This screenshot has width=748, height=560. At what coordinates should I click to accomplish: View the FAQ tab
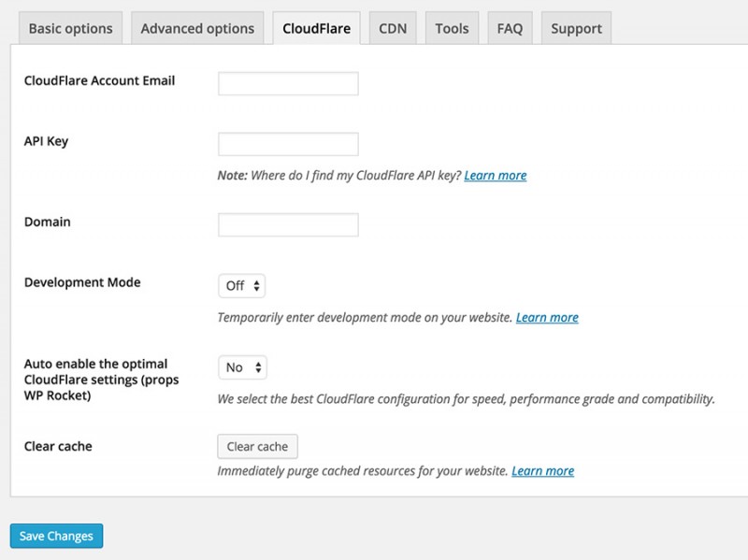tap(510, 28)
